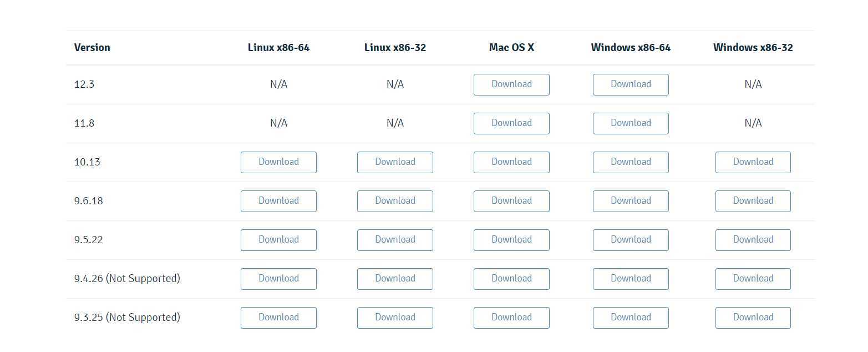Download version 11.8 for Windows x86-64
The image size is (868, 352).
(x=631, y=123)
